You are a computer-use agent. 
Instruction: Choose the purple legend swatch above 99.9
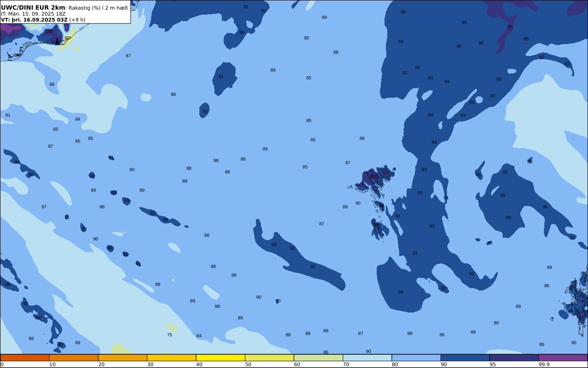click(x=563, y=357)
